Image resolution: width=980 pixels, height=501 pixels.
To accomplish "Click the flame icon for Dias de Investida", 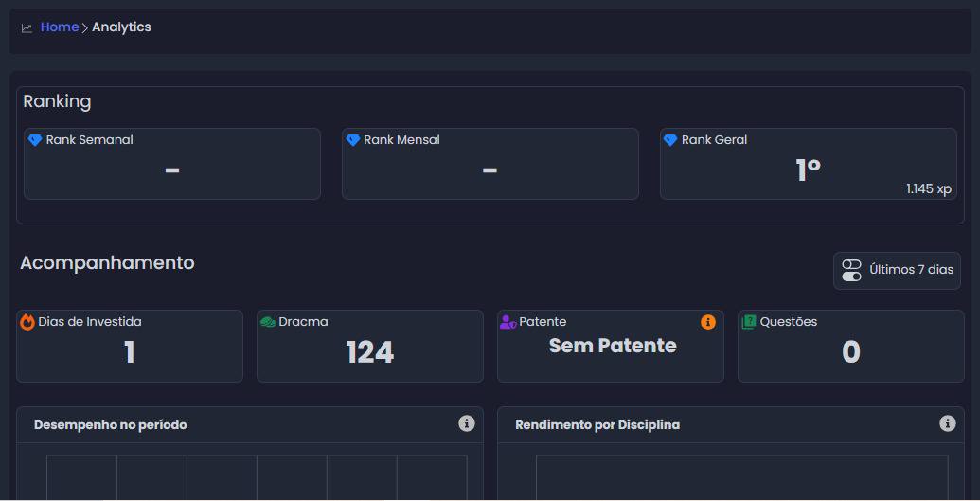I will [27, 322].
